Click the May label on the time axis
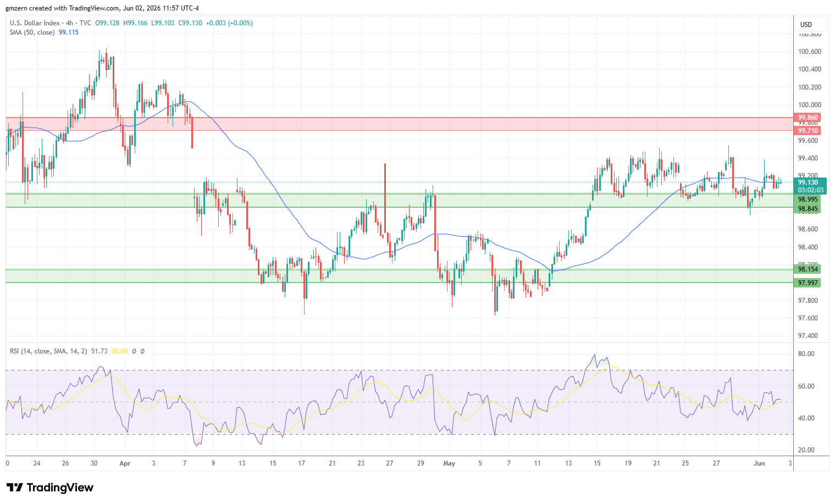The width and height of the screenshot is (835, 504). [x=449, y=463]
